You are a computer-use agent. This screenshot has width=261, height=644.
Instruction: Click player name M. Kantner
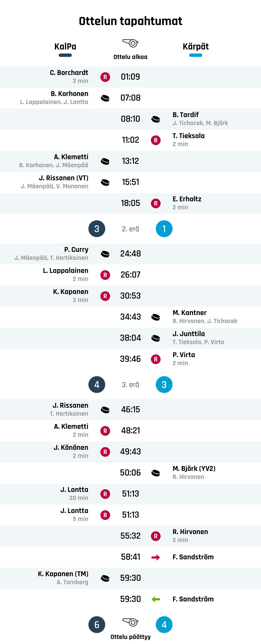click(x=190, y=313)
